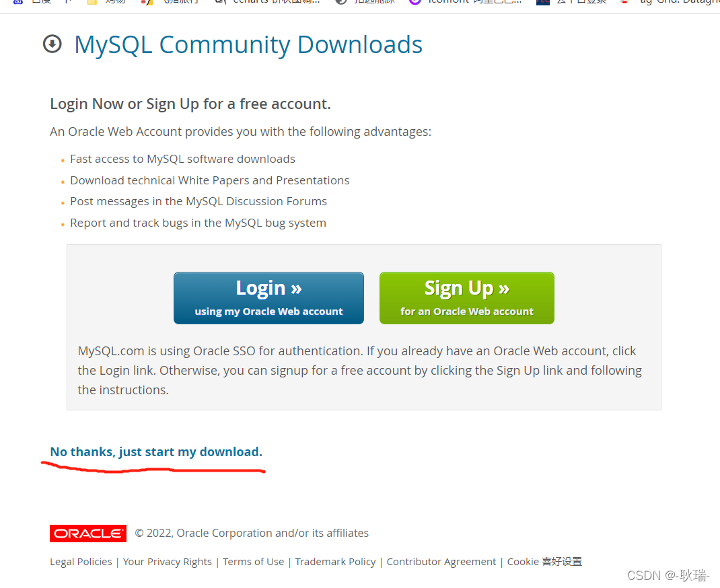Viewport: 720px width, 588px height.
Task: Click the Baidu paw bookmark icon
Action: [x=18, y=2]
